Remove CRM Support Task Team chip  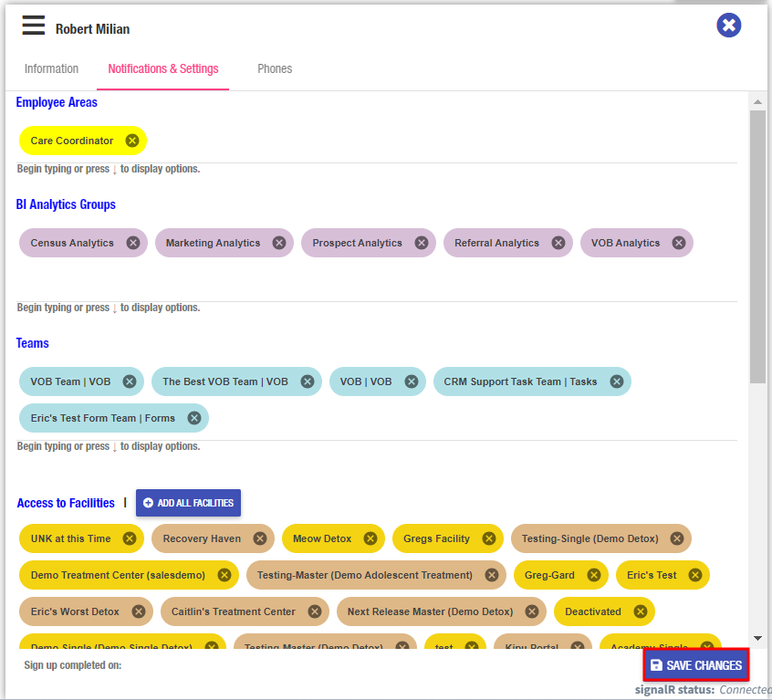pyautogui.click(x=617, y=381)
